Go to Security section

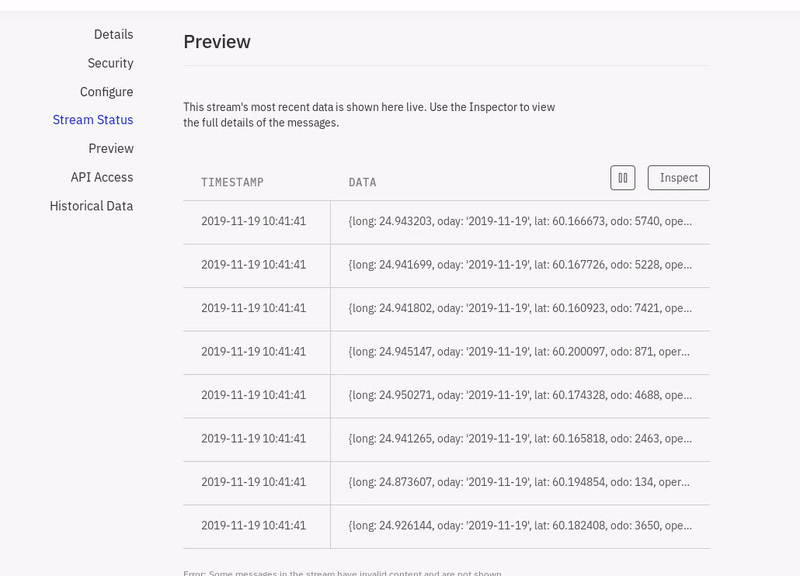pos(110,63)
